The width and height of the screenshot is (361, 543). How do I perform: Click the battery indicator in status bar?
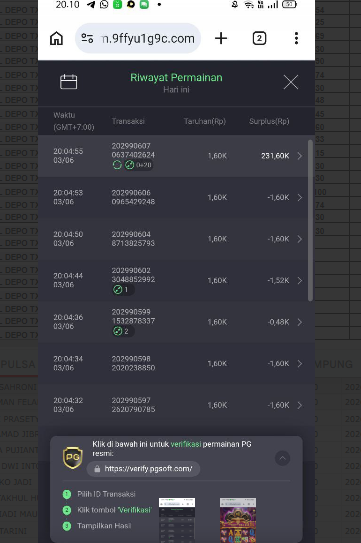point(289,5)
